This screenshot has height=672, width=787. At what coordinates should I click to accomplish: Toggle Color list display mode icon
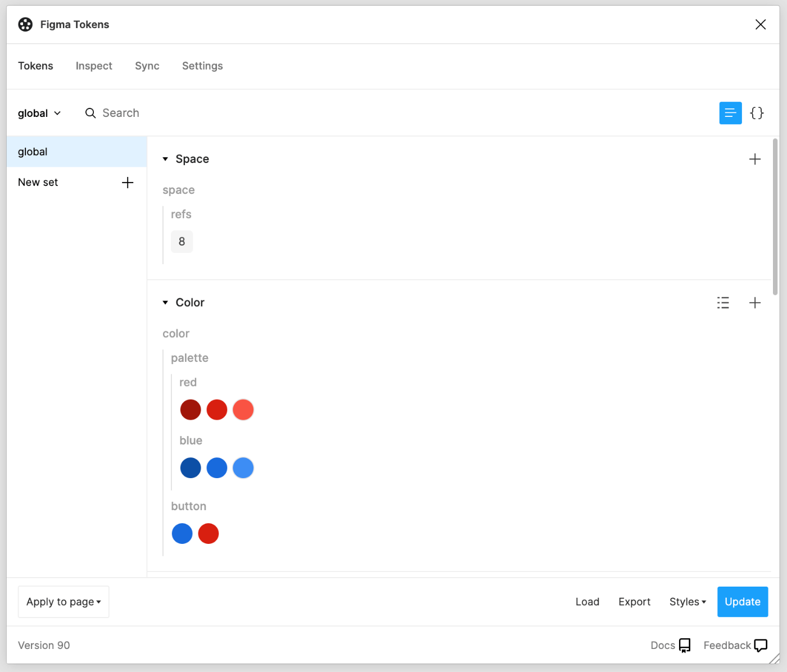pyautogui.click(x=723, y=303)
